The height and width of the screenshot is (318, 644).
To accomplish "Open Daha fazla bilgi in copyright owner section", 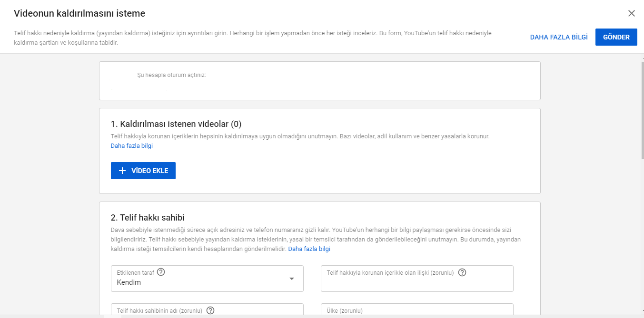I will 309,248.
